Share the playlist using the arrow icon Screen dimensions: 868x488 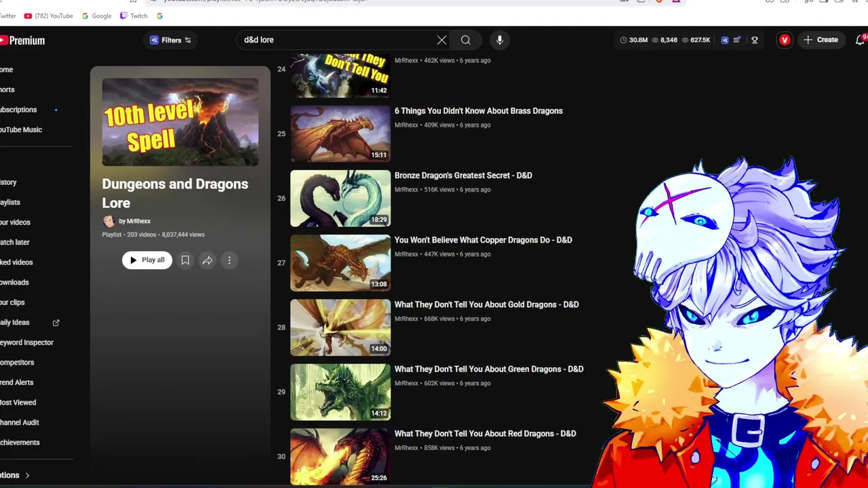coord(208,260)
